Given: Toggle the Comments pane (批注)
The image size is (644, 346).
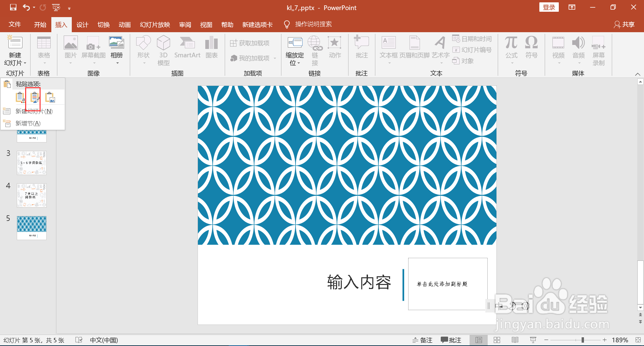Looking at the screenshot, I should [x=451, y=340].
